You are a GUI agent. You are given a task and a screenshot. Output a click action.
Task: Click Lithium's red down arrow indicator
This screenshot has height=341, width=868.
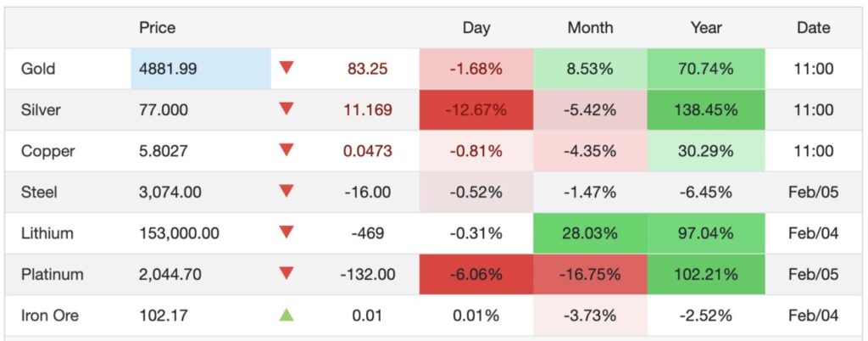click(287, 233)
